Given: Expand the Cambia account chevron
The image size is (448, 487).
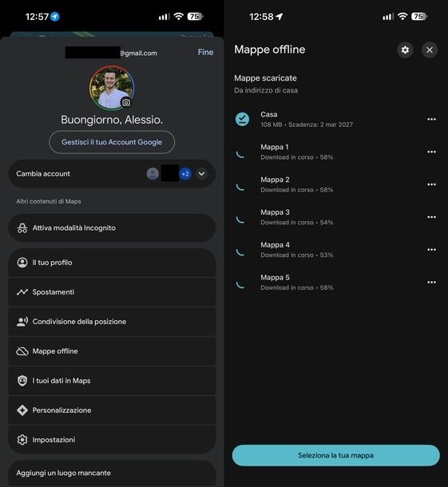Looking at the screenshot, I should pos(201,173).
